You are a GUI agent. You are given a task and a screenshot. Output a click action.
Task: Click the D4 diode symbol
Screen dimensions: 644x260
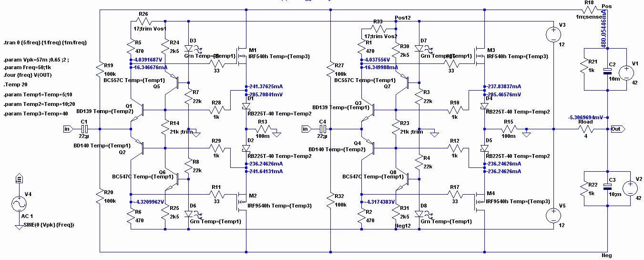(484, 106)
